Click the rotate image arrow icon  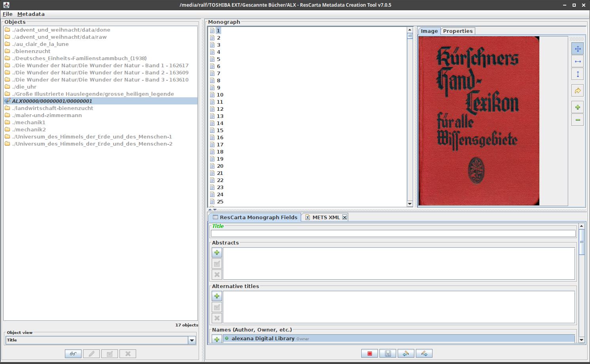pos(577,91)
